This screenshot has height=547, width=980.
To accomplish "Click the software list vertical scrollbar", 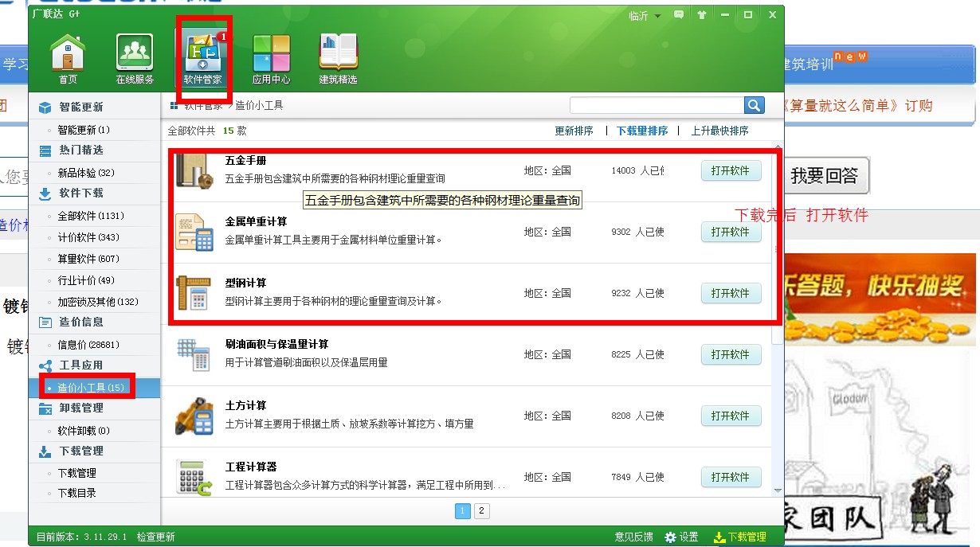I will (778, 247).
